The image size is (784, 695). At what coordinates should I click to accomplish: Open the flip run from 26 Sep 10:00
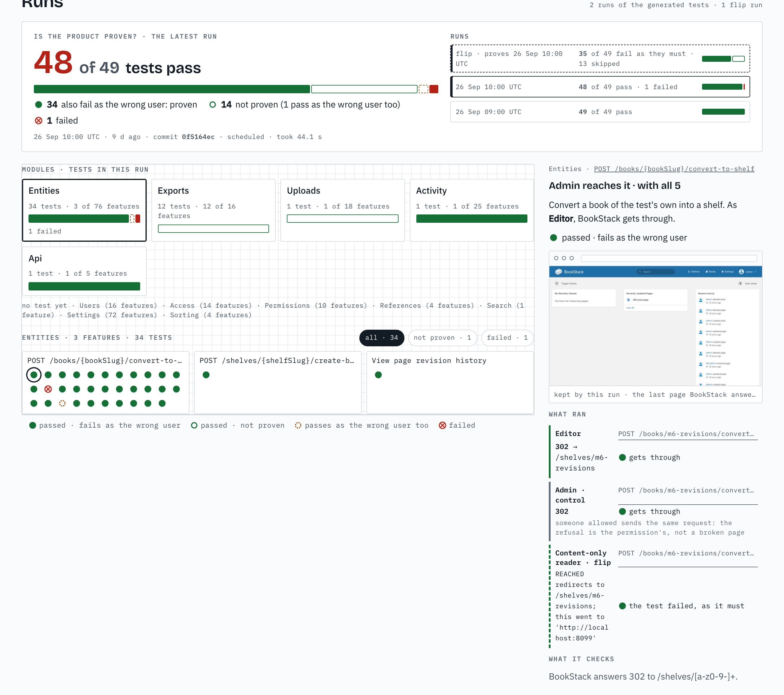click(x=600, y=59)
